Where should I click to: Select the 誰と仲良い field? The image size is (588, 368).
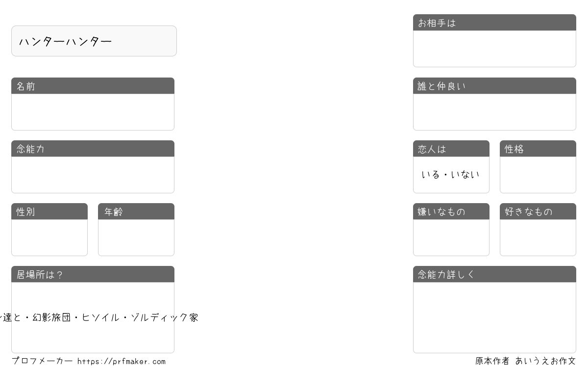[x=494, y=112]
